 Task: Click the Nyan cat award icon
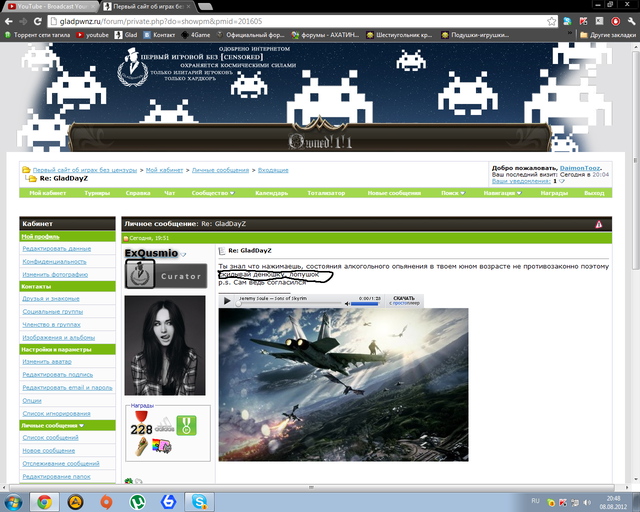pyautogui.click(x=162, y=446)
